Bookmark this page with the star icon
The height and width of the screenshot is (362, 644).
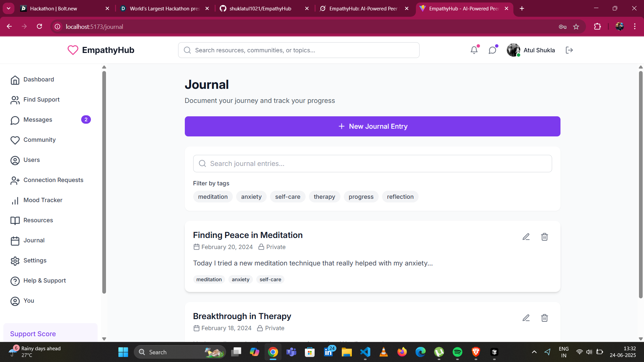(576, 27)
